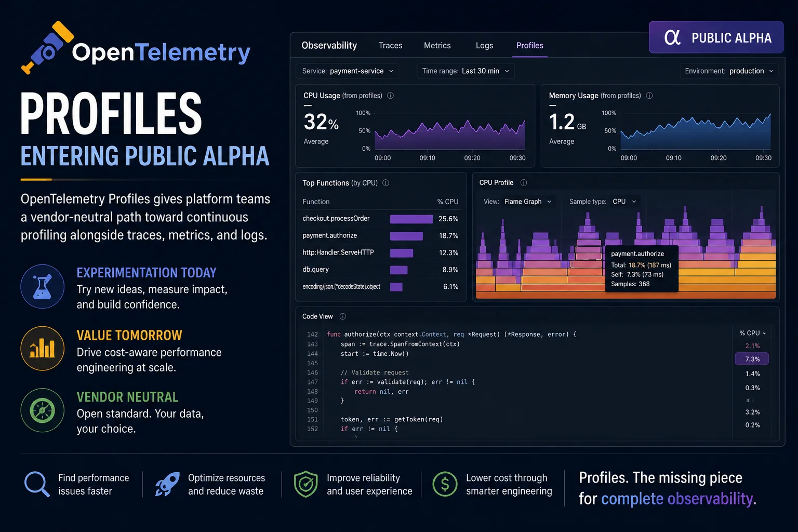
Task: Click code line 151 token getToken(req)
Action: coord(392,419)
